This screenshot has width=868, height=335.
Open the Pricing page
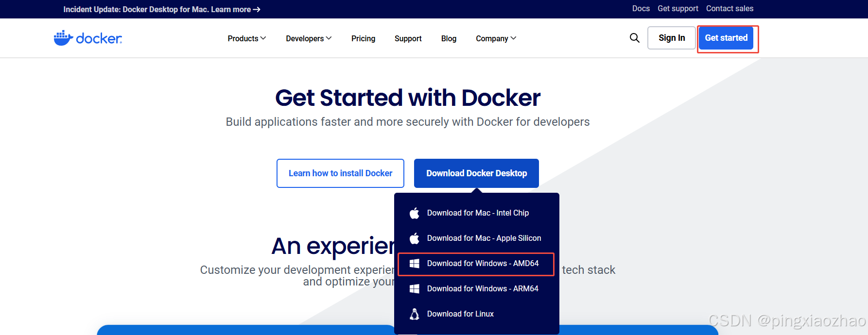pos(363,38)
